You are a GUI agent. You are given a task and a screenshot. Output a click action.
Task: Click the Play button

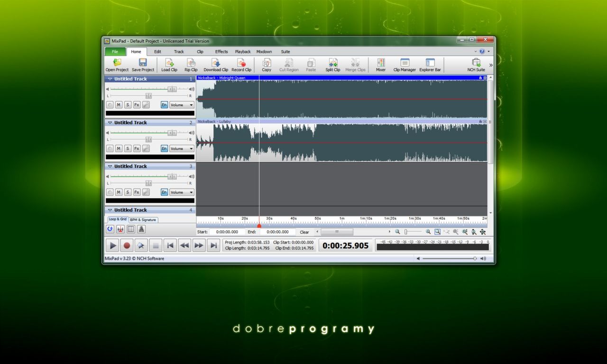[112, 246]
